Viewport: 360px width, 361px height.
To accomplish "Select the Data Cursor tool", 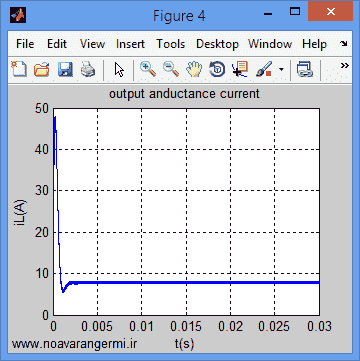I will click(240, 69).
